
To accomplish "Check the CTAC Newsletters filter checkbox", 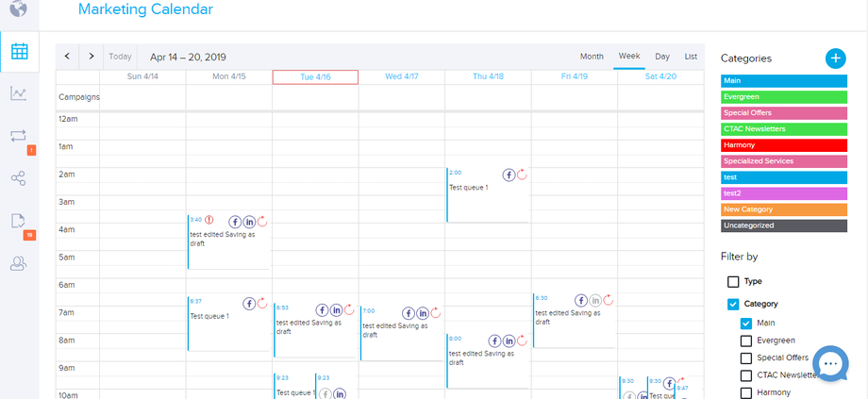I will point(746,375).
